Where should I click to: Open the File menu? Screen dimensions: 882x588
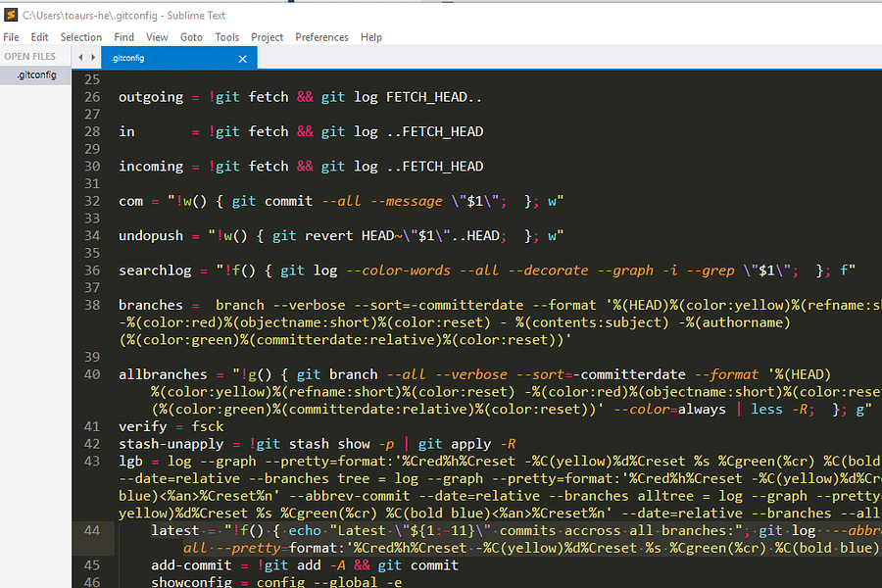(11, 36)
